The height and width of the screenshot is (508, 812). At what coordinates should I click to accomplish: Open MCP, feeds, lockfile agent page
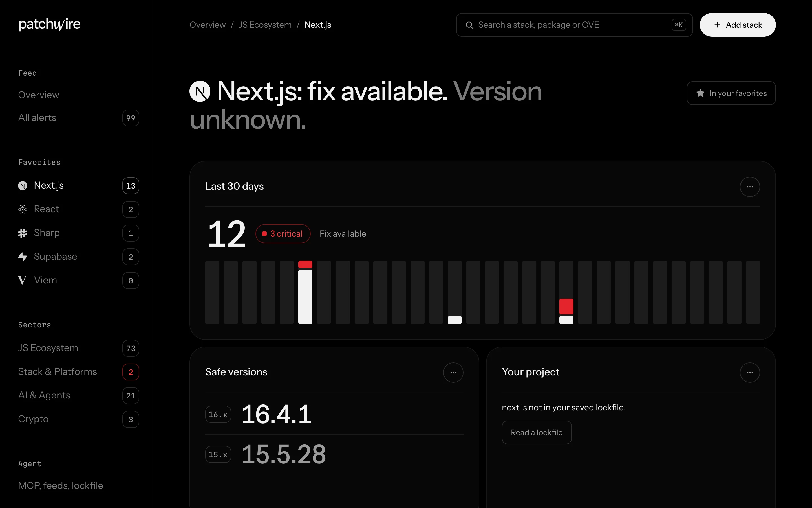(x=61, y=485)
